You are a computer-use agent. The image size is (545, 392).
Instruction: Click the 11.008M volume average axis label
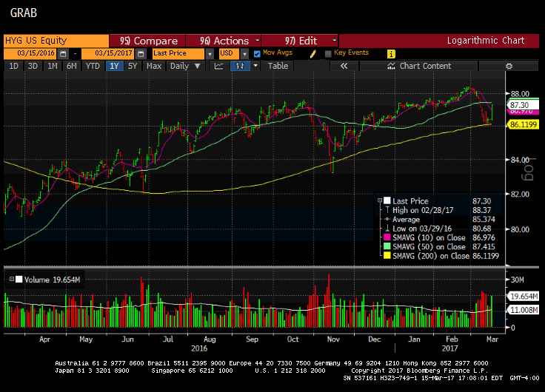point(523,310)
